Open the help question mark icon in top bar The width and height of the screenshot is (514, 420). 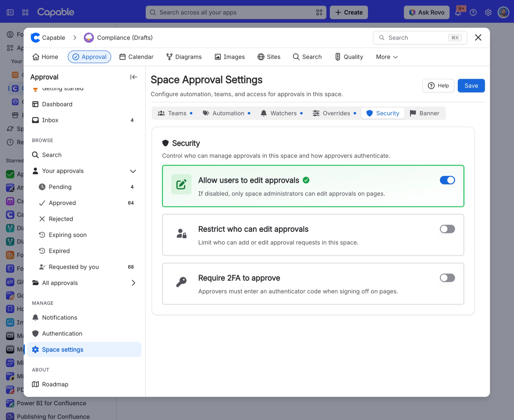tap(473, 12)
